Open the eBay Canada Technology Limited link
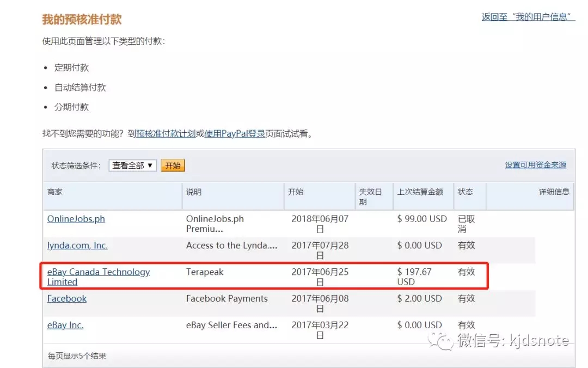Viewport: 588px width, 368px height. coord(99,277)
